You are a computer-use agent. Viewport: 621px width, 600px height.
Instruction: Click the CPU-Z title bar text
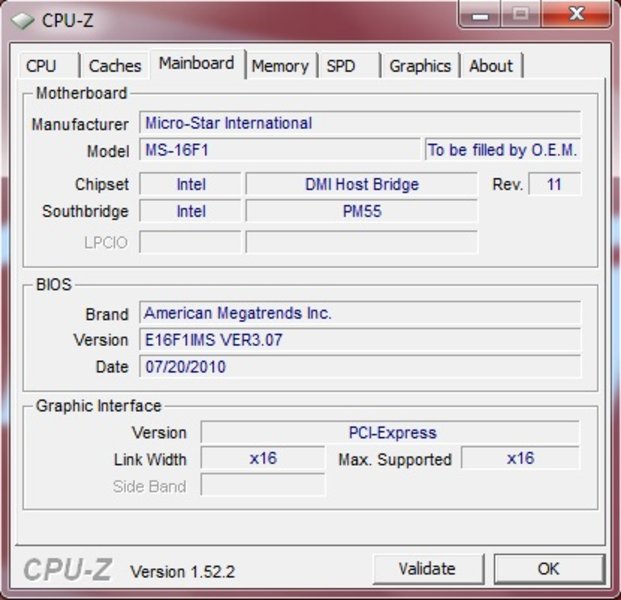click(67, 21)
